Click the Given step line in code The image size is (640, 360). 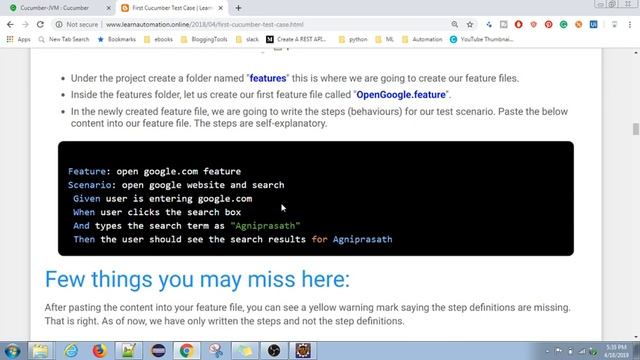click(162, 199)
